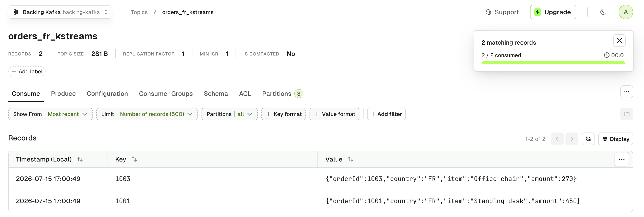Click the '2 / 2 consumed' text
This screenshot has height=217, width=644.
pyautogui.click(x=501, y=55)
